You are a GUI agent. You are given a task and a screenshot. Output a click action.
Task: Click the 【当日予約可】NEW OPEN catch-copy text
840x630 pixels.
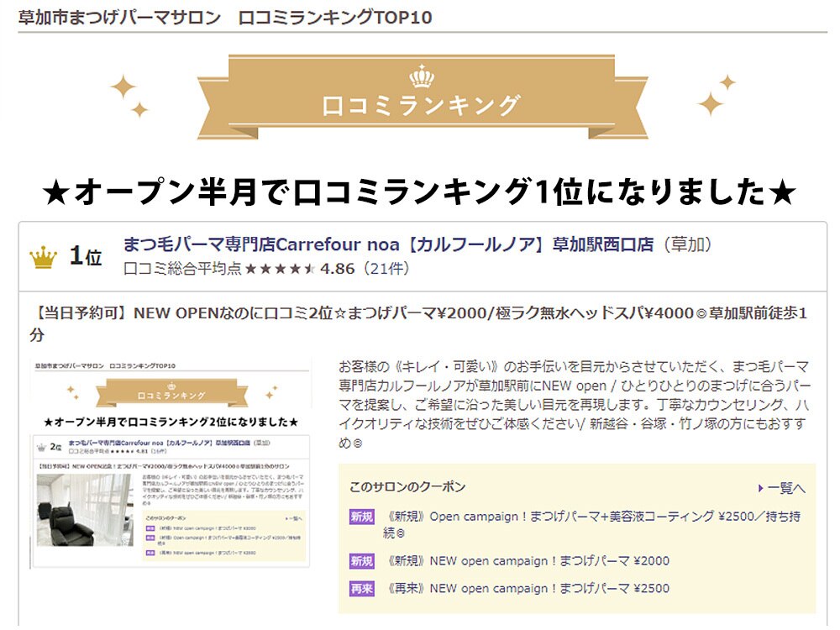[419, 323]
